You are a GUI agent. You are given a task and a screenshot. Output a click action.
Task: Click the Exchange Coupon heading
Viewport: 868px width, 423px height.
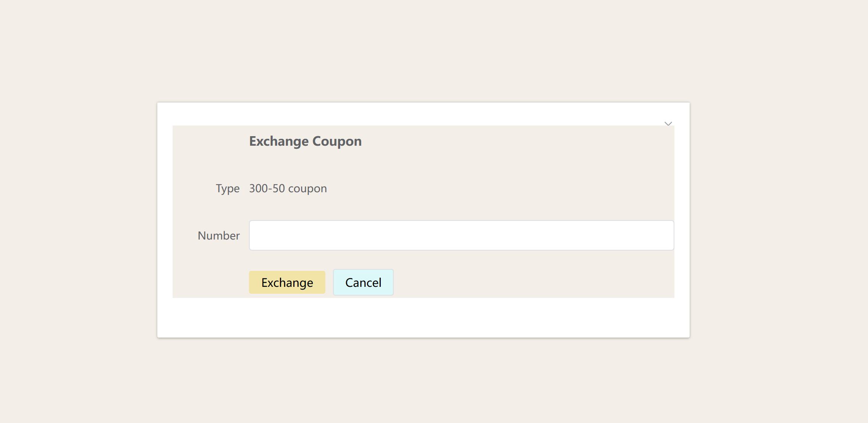[305, 141]
